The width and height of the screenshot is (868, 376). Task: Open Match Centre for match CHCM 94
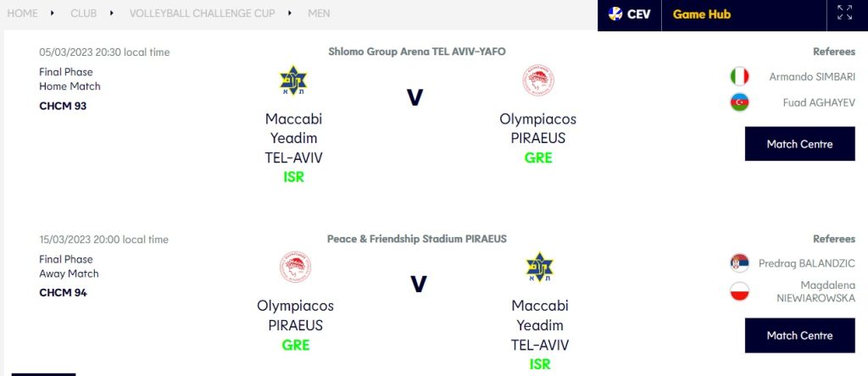[799, 335]
